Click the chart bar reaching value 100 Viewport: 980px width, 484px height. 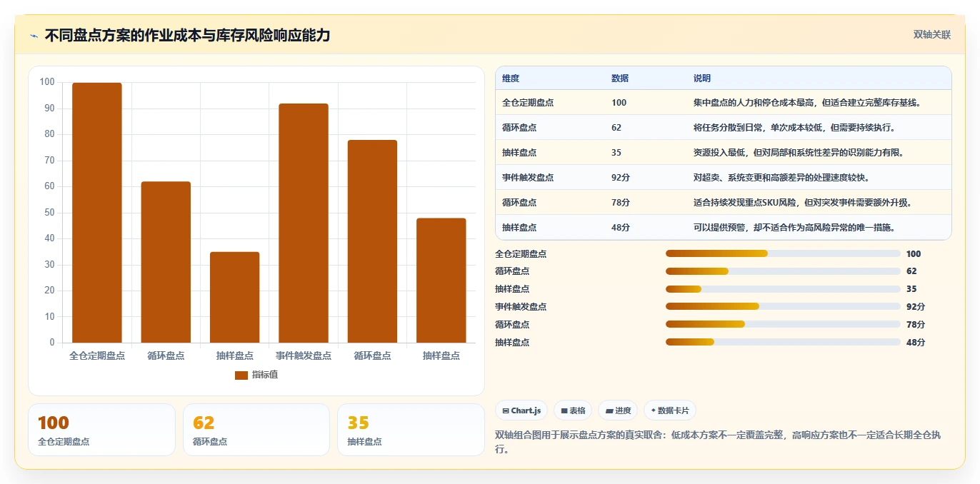(x=97, y=213)
